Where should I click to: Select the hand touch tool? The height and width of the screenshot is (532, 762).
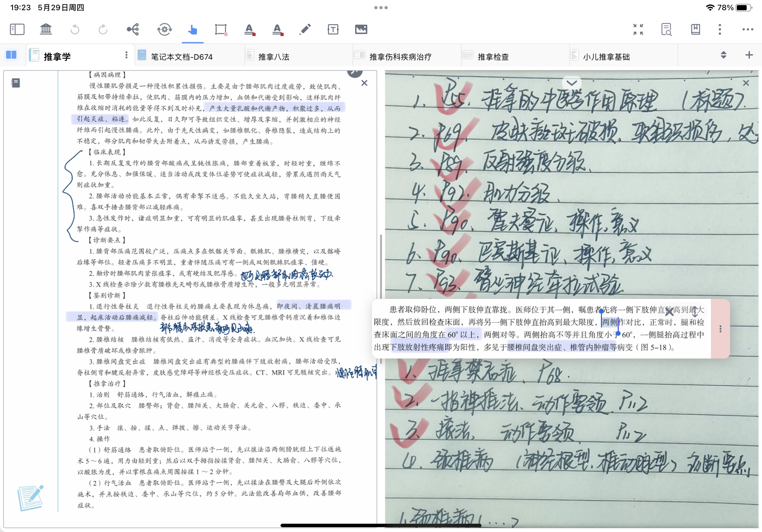[x=192, y=30]
